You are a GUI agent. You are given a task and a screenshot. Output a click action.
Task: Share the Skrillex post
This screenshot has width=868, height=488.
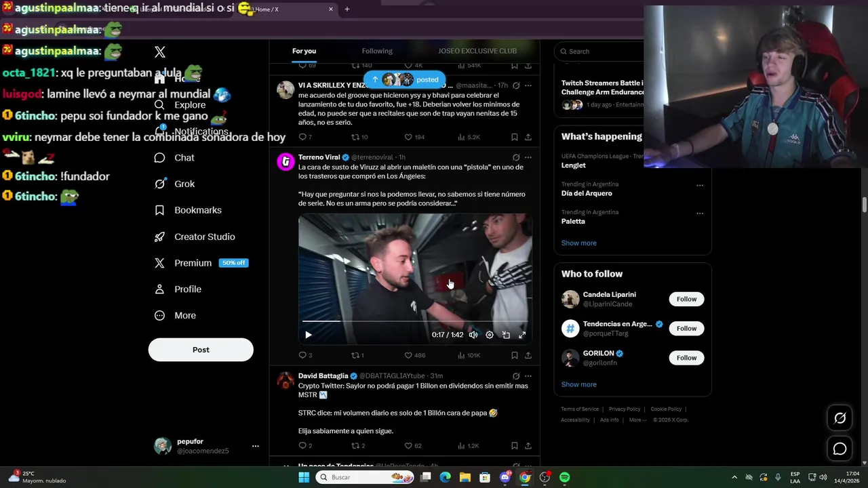pos(528,137)
